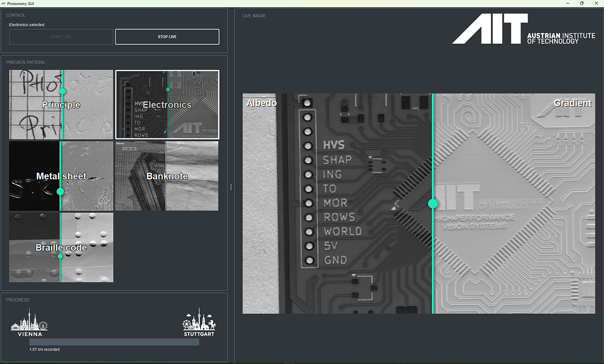Click the CONTROL section heading
Viewport: 604px width, 364px height.
pyautogui.click(x=16, y=16)
